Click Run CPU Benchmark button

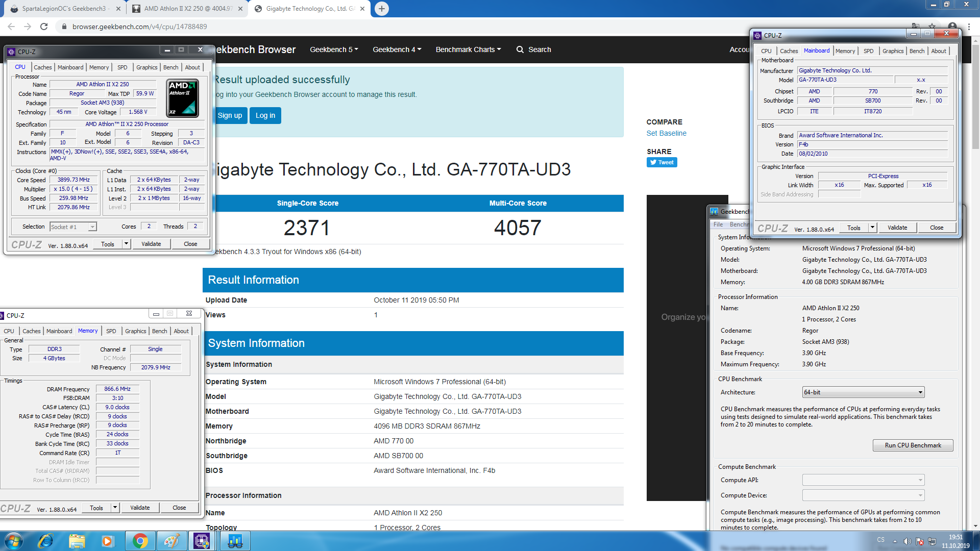[x=913, y=445]
